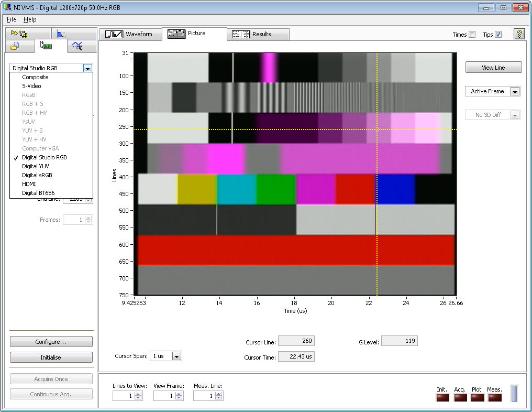This screenshot has width=532, height=412.
Task: Click the Meas. status LED indicator
Action: pyautogui.click(x=494, y=398)
